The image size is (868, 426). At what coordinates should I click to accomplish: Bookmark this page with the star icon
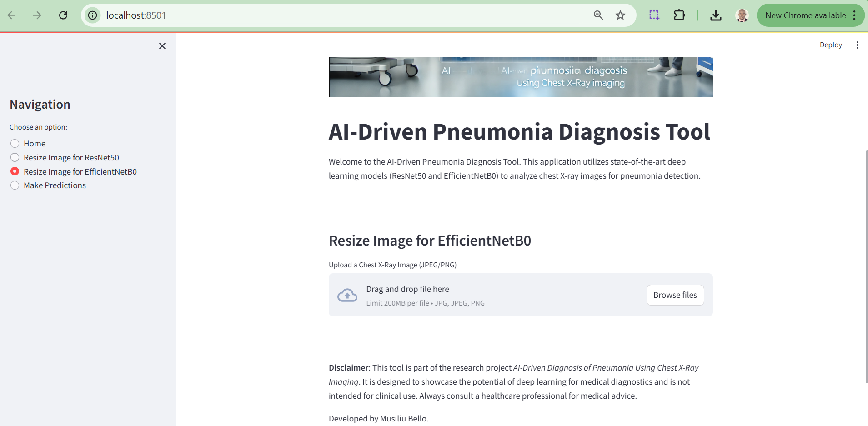(x=620, y=15)
